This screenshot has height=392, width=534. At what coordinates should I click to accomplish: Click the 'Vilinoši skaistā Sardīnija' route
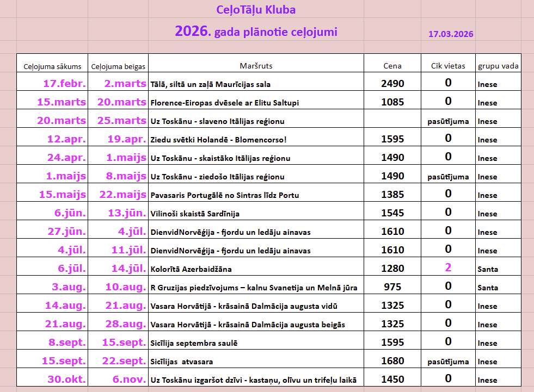tap(194, 214)
